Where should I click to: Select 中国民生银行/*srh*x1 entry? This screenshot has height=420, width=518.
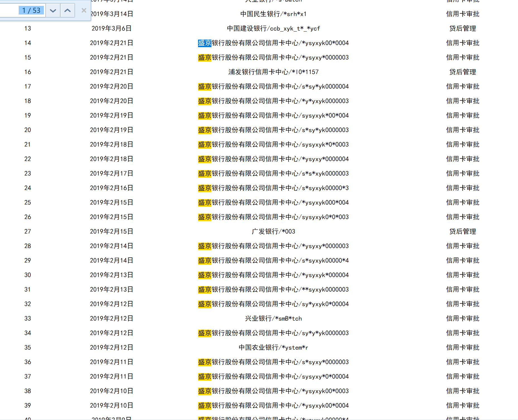pos(273,14)
